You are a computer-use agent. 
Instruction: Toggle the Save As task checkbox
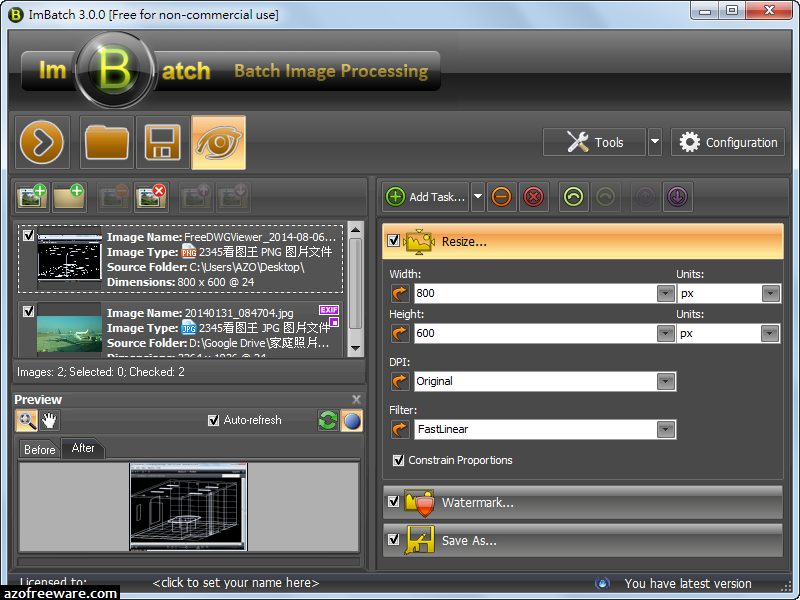393,539
